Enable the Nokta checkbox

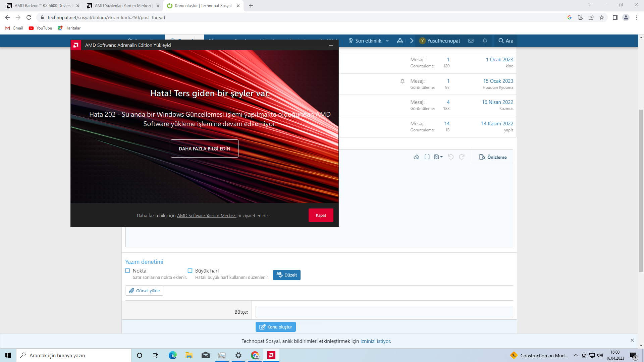[127, 270]
